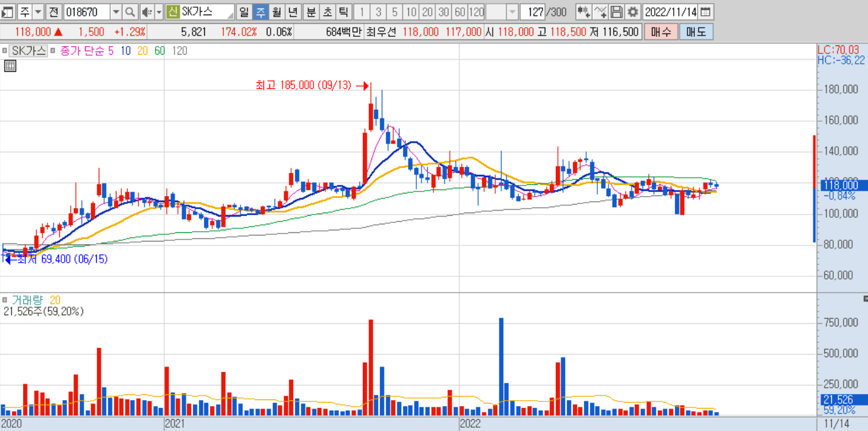
Task: Click the date field 2022/11/14
Action: [x=669, y=12]
